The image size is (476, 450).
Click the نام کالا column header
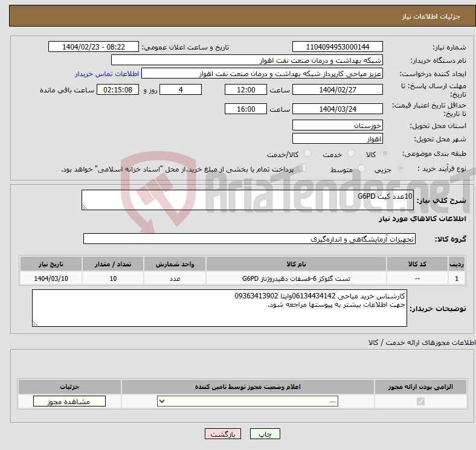(x=296, y=264)
